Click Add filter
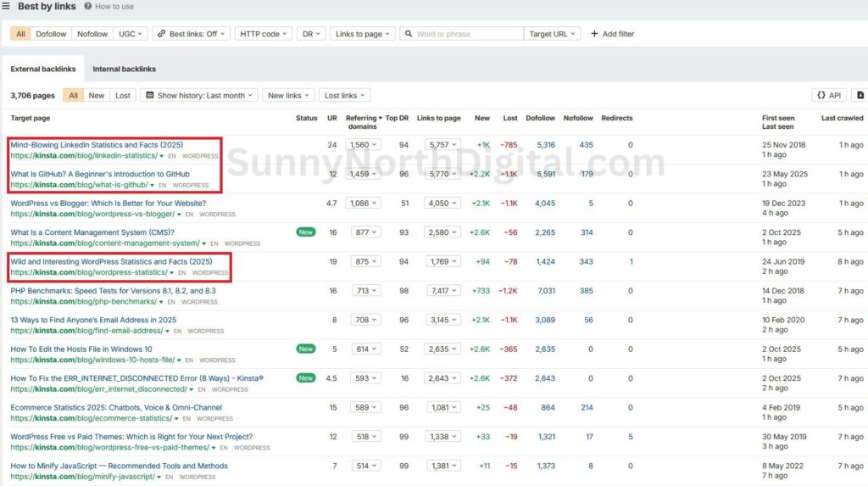This screenshot has width=868, height=486. [x=612, y=34]
